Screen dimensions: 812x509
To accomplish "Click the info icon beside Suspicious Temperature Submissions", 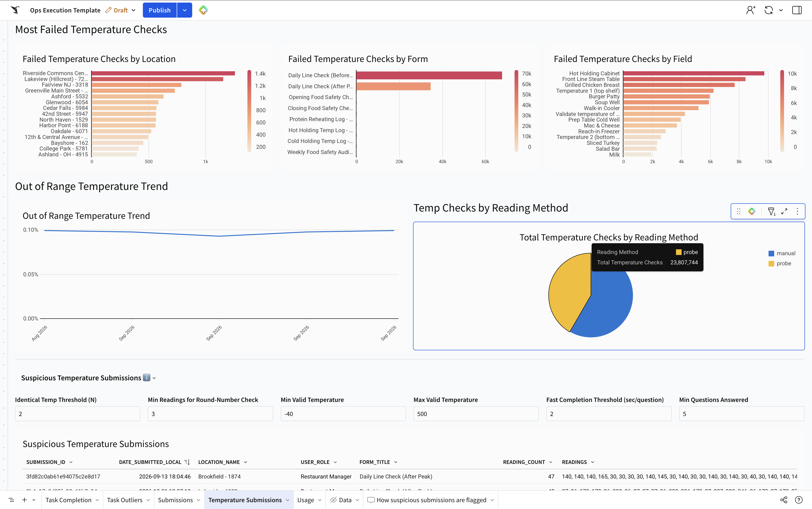I will pos(147,378).
